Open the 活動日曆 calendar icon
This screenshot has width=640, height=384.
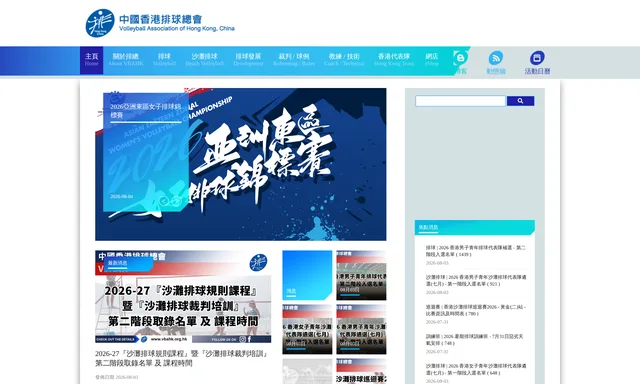pyautogui.click(x=537, y=58)
